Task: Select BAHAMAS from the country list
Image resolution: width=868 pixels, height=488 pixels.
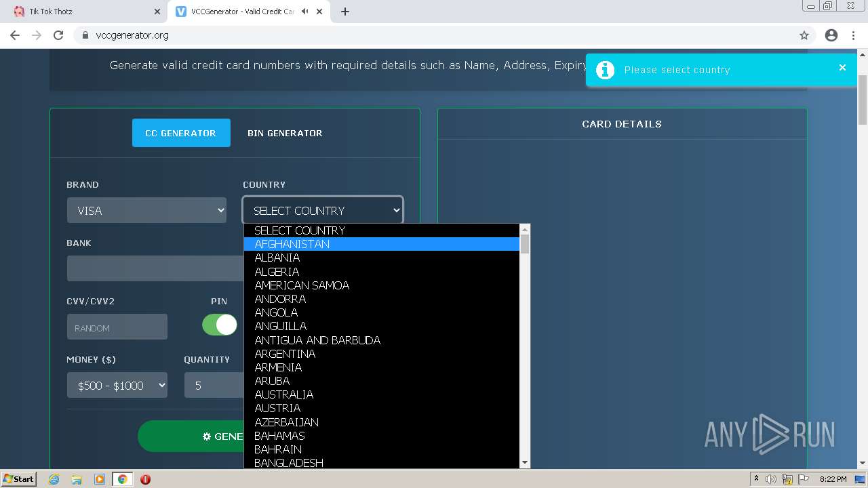Action: 382,436
